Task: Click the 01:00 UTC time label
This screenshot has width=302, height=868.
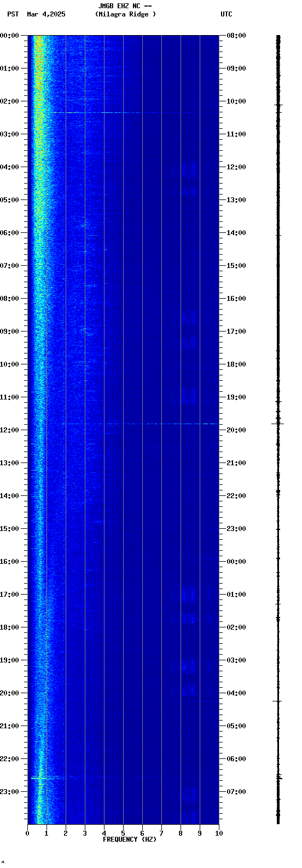Action: click(x=236, y=595)
